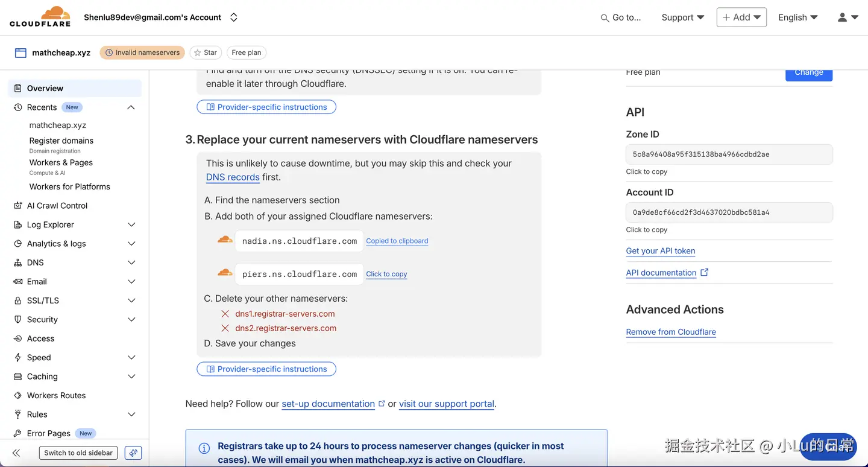The image size is (868, 467).
Task: Open the Workers Routes sidebar item
Action: click(56, 396)
